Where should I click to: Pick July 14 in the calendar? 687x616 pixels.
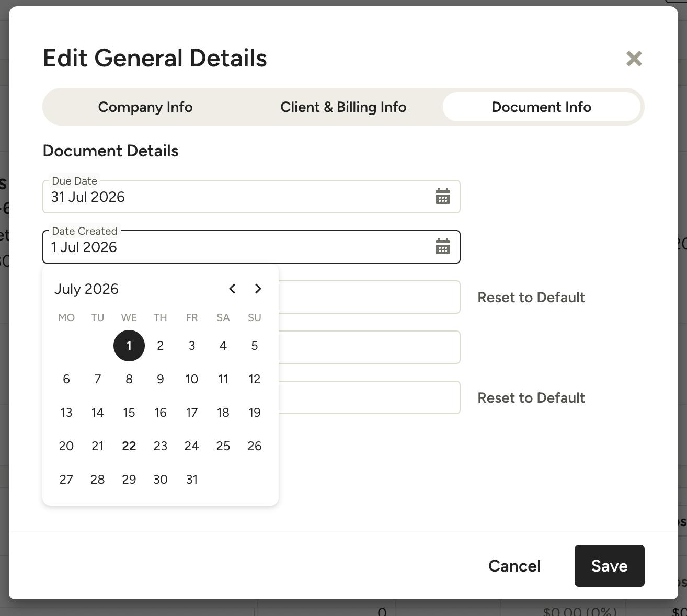coord(98,413)
